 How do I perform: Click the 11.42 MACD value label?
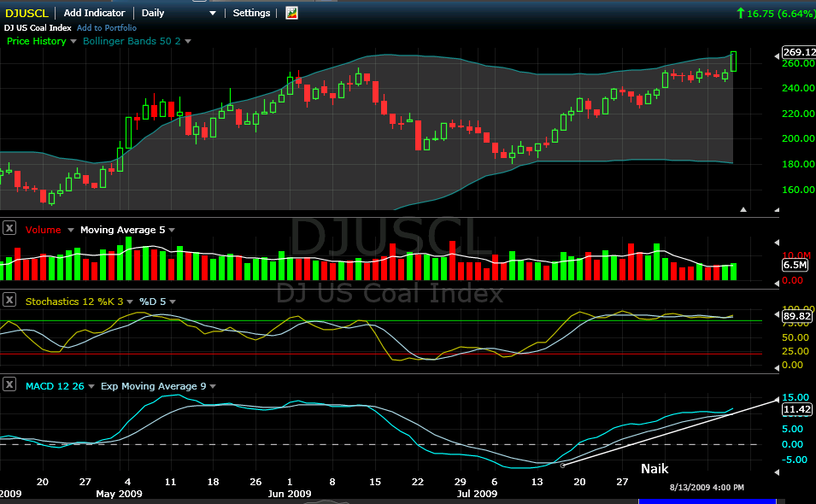tap(797, 409)
